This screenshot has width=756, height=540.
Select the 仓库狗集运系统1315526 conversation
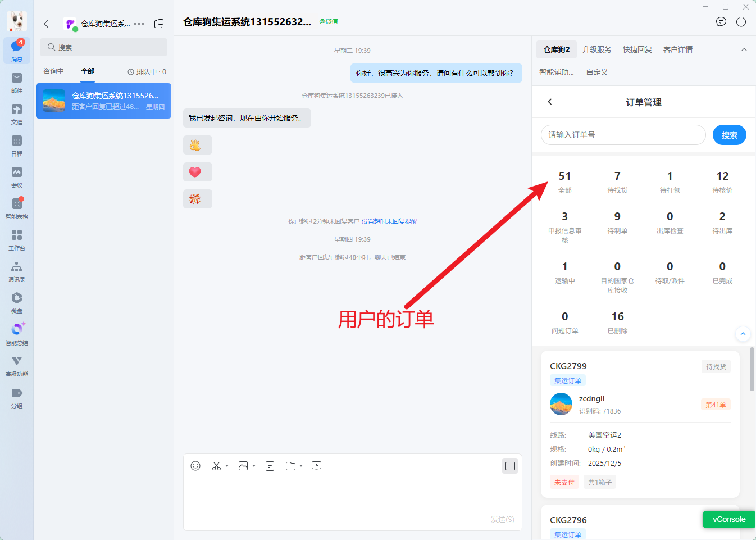coord(103,101)
